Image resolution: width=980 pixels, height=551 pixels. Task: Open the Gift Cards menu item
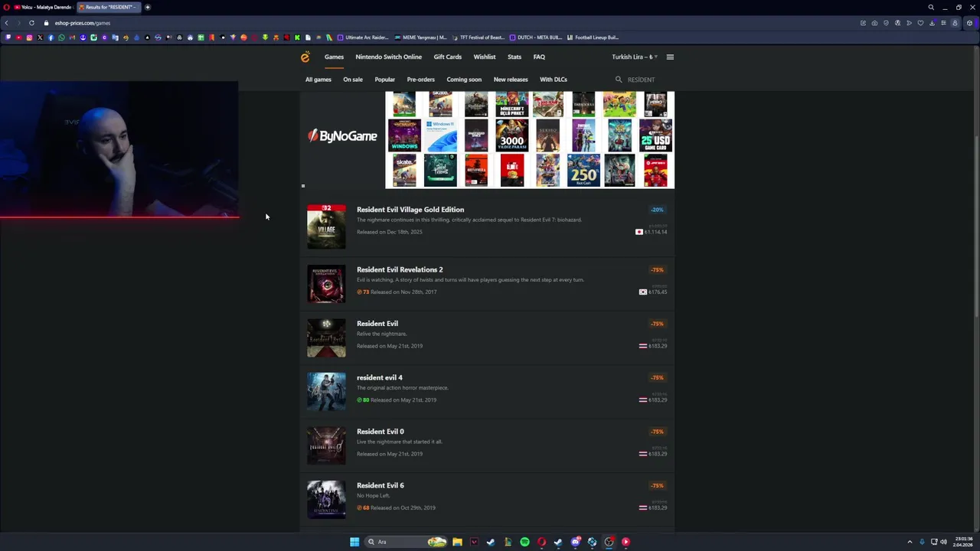(x=448, y=57)
